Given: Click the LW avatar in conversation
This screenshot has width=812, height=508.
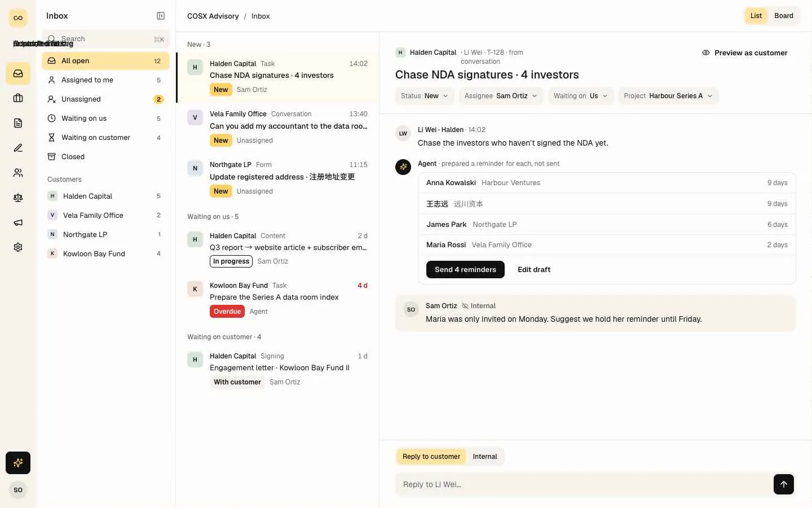Looking at the screenshot, I should (x=403, y=134).
